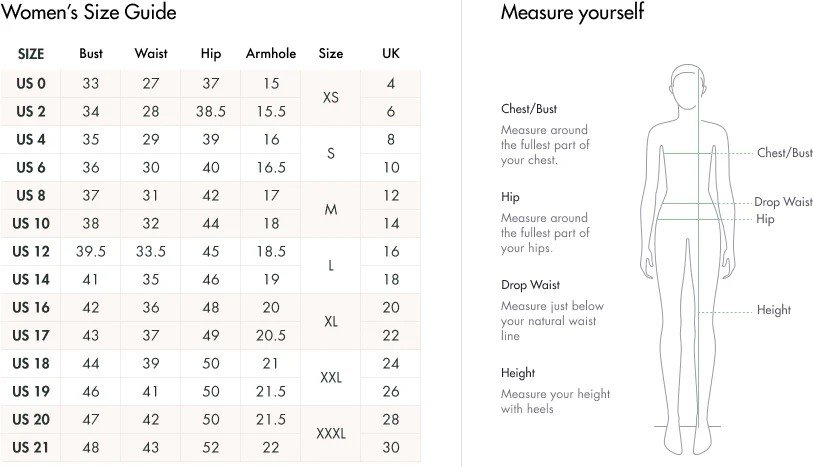The image size is (813, 467).
Task: Click the Waist column header
Action: click(x=151, y=54)
